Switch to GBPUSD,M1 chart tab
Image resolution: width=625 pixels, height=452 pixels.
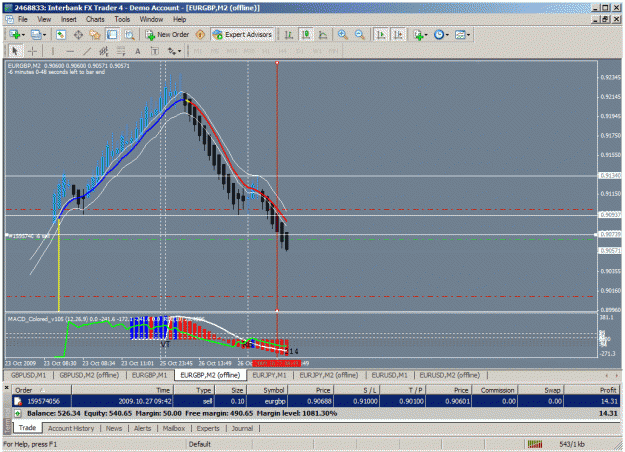click(28, 375)
